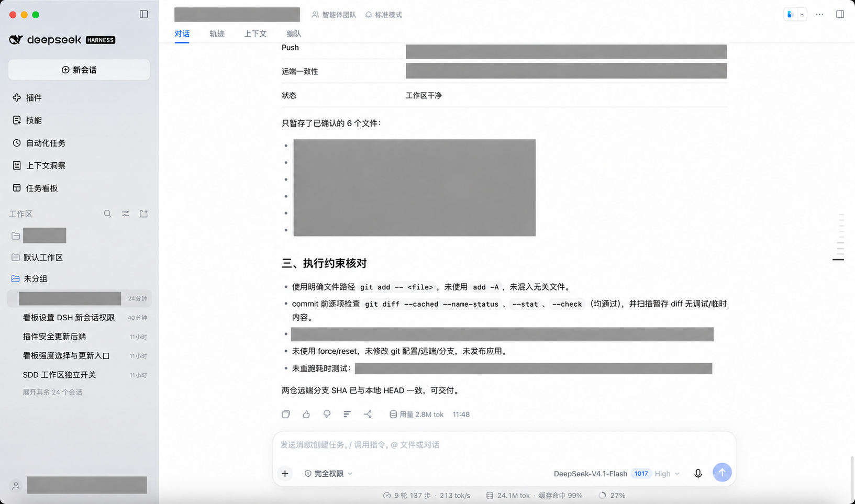Switch to the 对话 tab
The image size is (855, 504).
[x=182, y=33]
